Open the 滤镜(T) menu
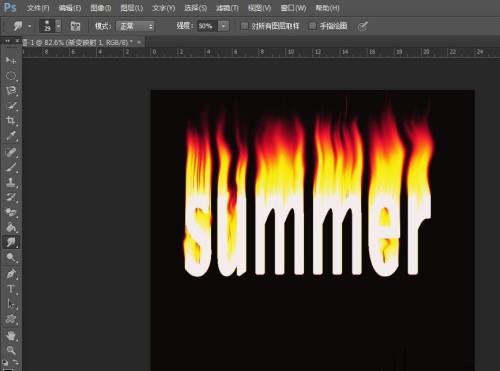 (227, 8)
